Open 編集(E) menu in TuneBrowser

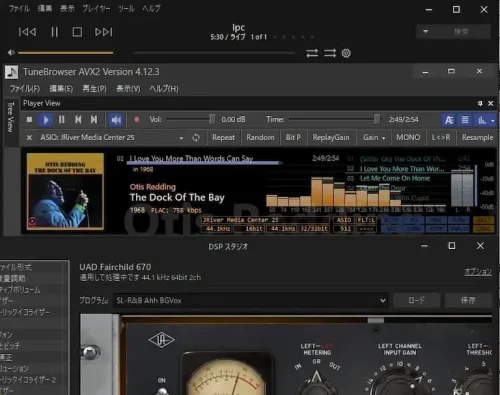pyautogui.click(x=61, y=89)
